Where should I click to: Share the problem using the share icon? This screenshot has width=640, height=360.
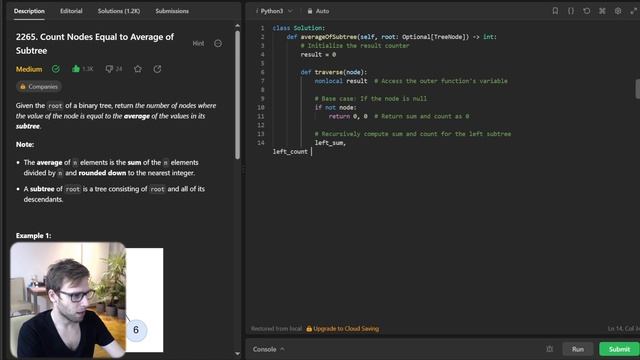tap(158, 69)
